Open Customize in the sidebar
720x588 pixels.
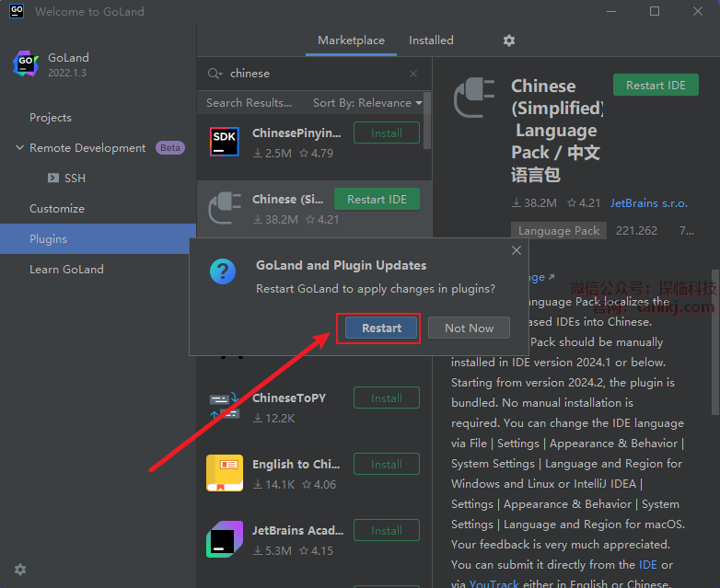coord(57,208)
